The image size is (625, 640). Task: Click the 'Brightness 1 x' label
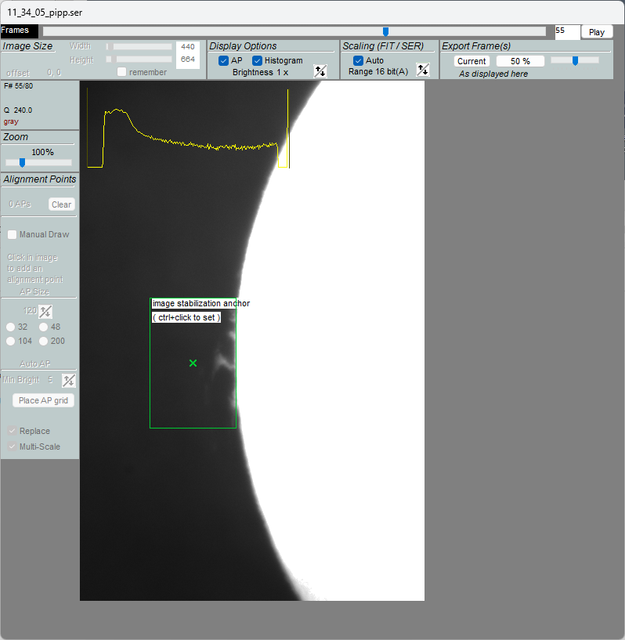(260, 72)
